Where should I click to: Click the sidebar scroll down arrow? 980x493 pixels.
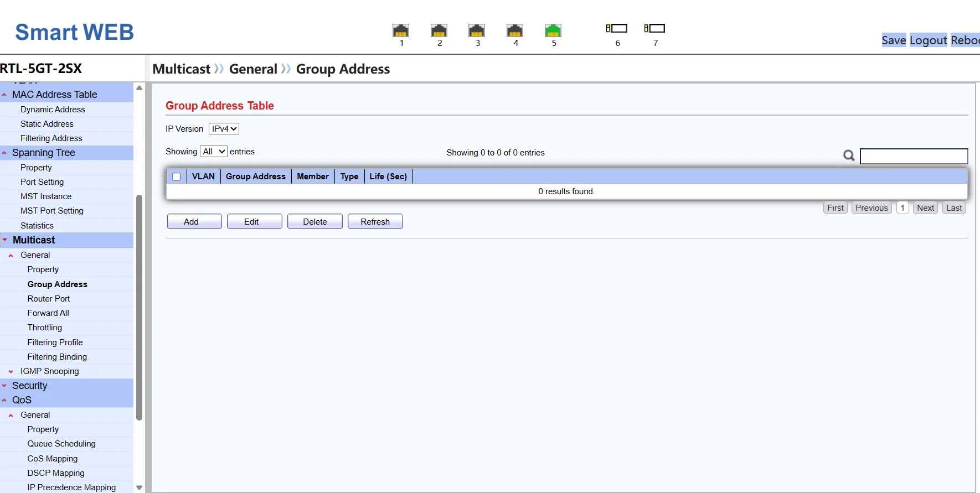coord(140,487)
